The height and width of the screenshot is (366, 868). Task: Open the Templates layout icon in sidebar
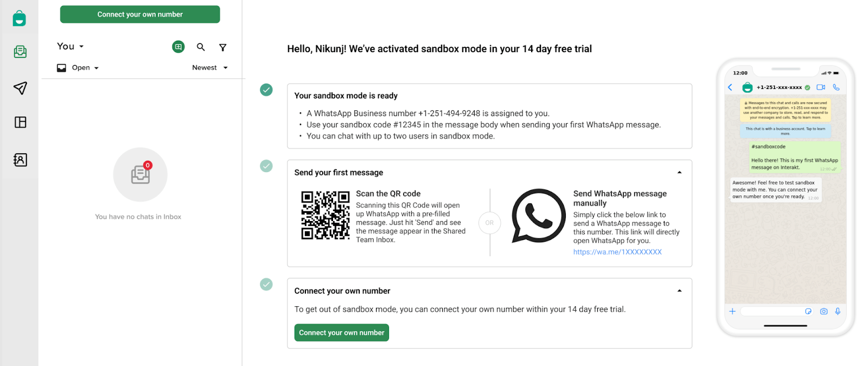(21, 122)
